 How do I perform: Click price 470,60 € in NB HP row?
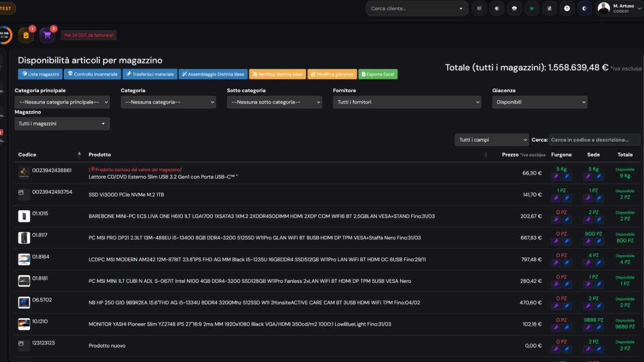(531, 303)
